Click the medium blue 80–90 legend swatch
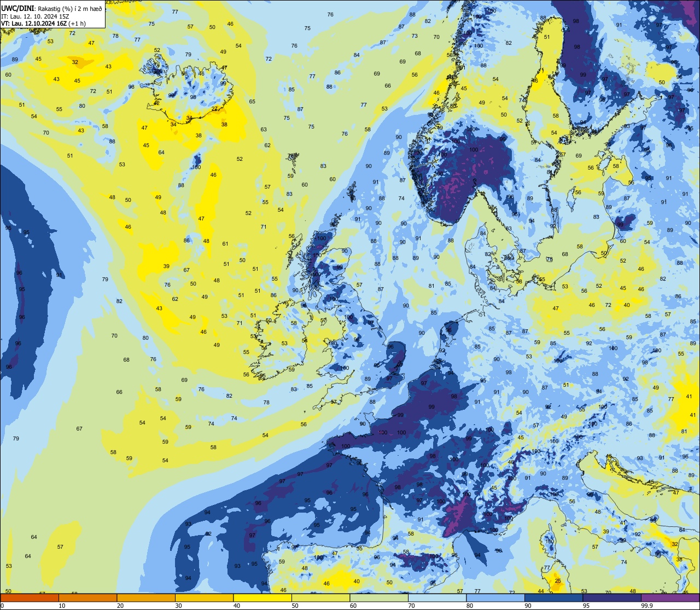This screenshot has height=610, width=700. [x=495, y=597]
